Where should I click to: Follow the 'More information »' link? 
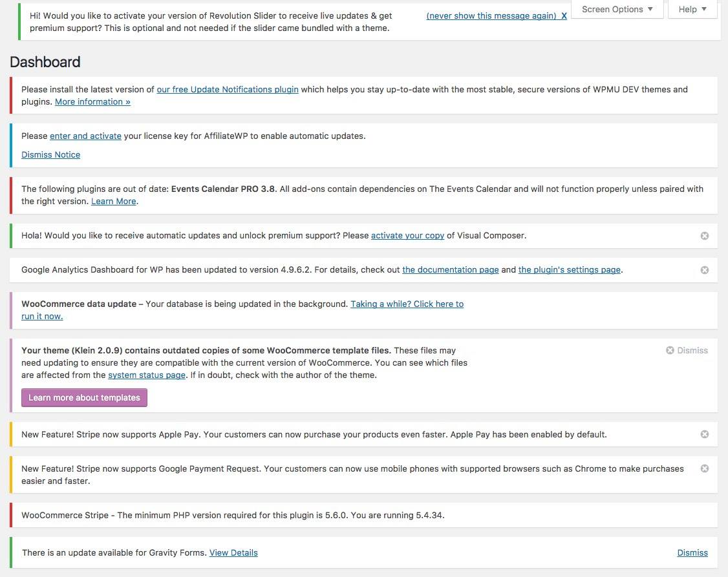point(92,101)
